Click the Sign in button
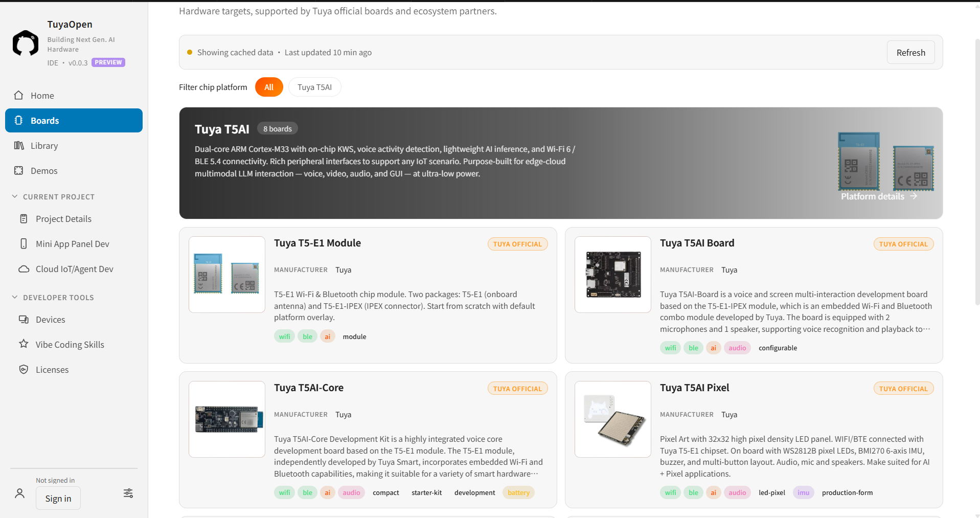This screenshot has width=980, height=518. pyautogui.click(x=58, y=498)
